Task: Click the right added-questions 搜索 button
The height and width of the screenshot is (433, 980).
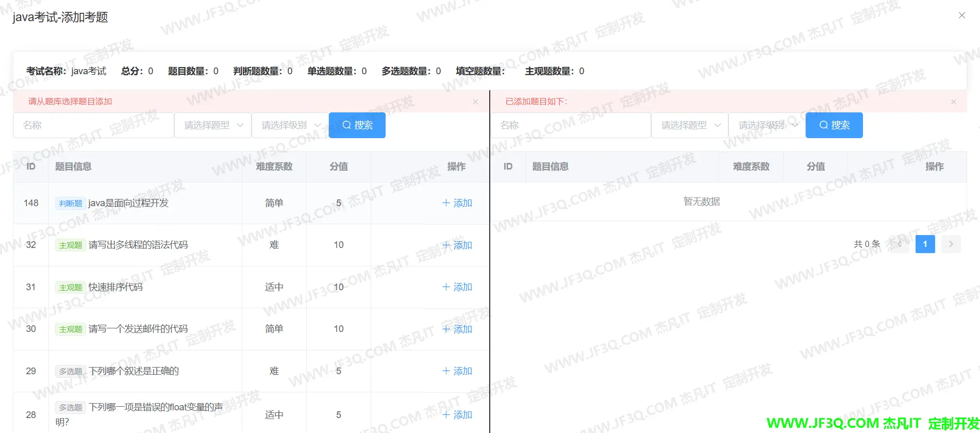Action: (834, 125)
